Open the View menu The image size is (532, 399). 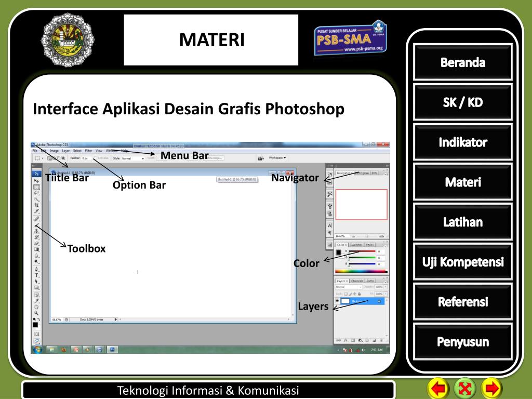pos(99,151)
